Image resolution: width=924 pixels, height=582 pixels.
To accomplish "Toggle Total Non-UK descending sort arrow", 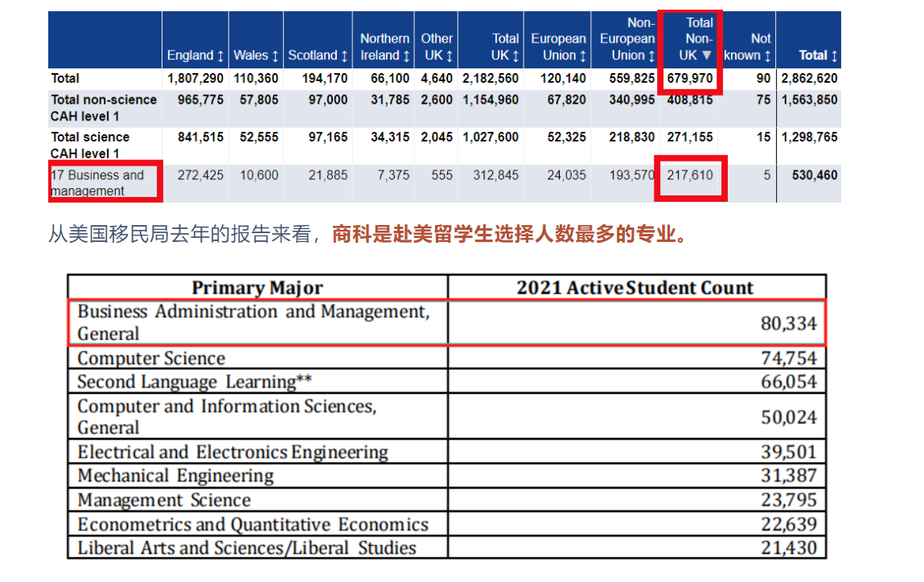I will (707, 55).
